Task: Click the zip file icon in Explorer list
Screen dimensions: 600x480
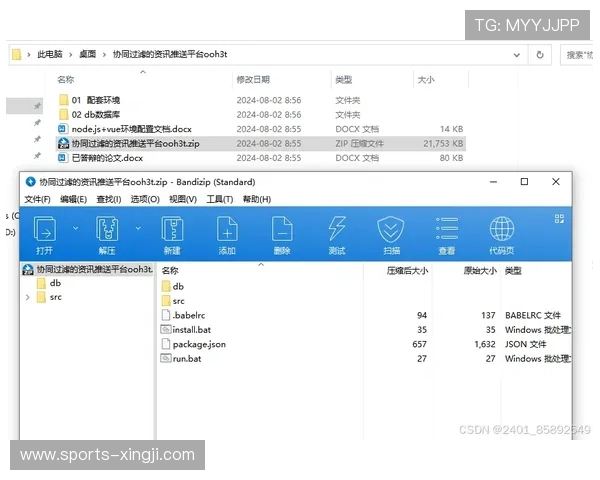Action: [63, 144]
